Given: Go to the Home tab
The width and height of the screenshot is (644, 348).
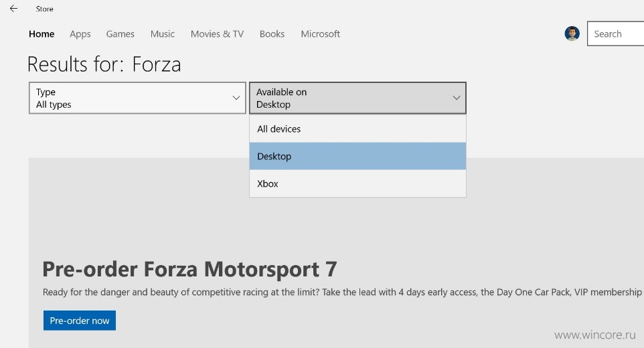Looking at the screenshot, I should (42, 34).
